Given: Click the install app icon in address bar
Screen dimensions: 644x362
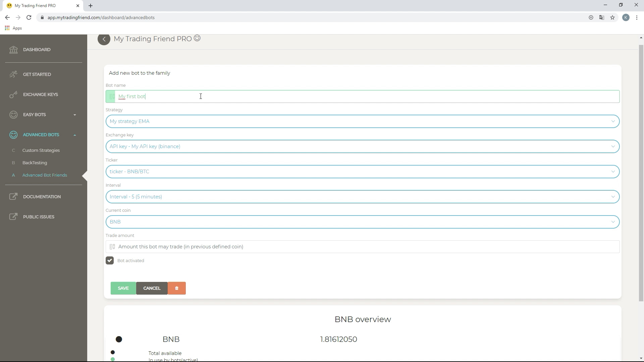Looking at the screenshot, I should 591,17.
